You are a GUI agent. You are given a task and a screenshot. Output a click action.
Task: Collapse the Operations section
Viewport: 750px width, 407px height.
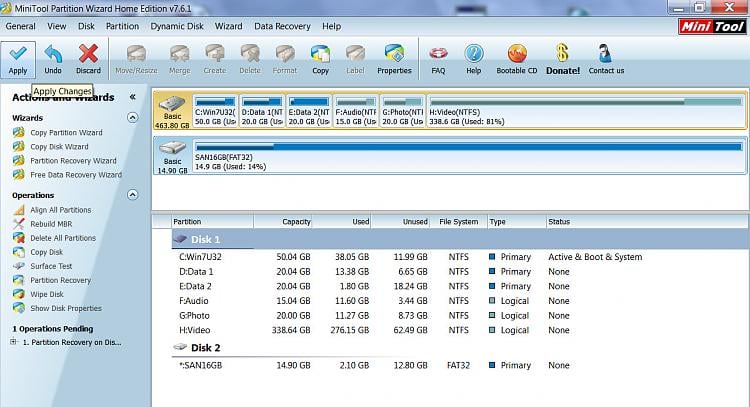tap(133, 195)
